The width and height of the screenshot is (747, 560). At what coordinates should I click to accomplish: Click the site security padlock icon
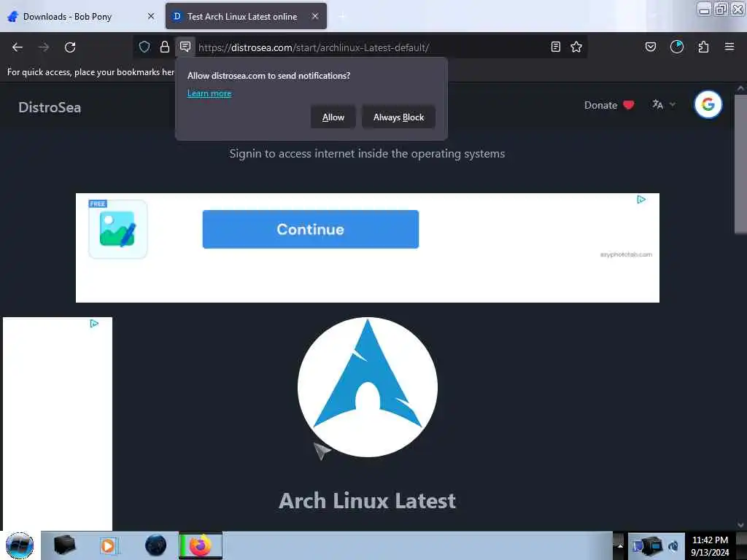pyautogui.click(x=165, y=47)
